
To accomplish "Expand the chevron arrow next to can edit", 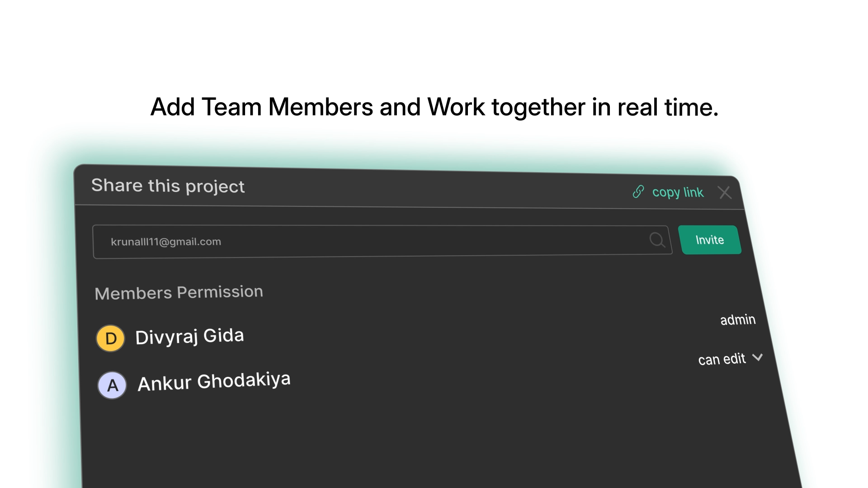I will point(757,357).
